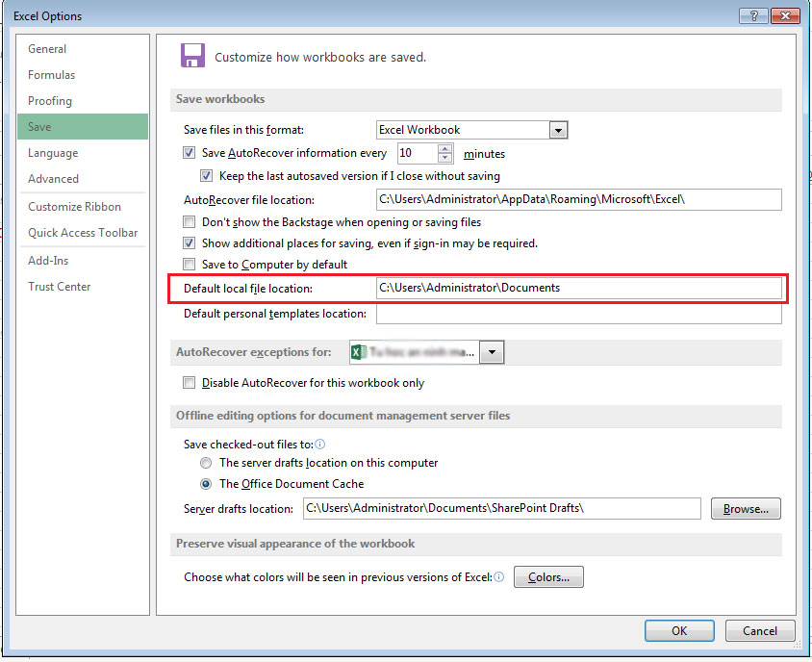Select Customize Ribbon in the sidebar

click(x=71, y=206)
